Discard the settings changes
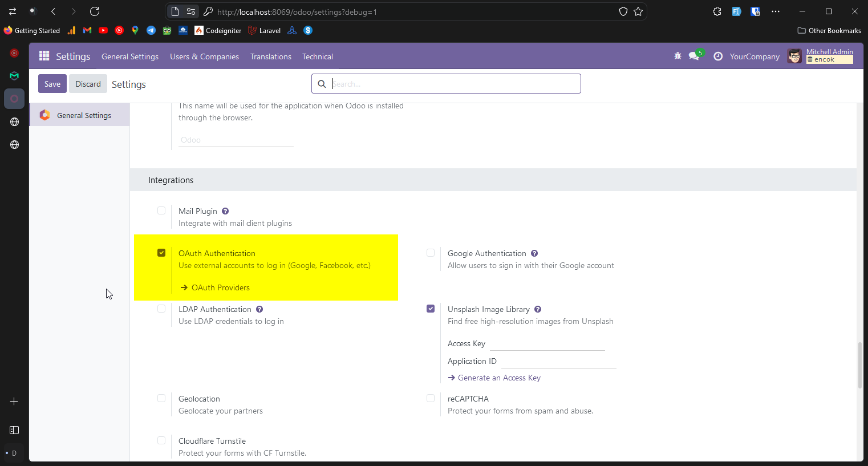Viewport: 868px width, 466px height. [88, 84]
